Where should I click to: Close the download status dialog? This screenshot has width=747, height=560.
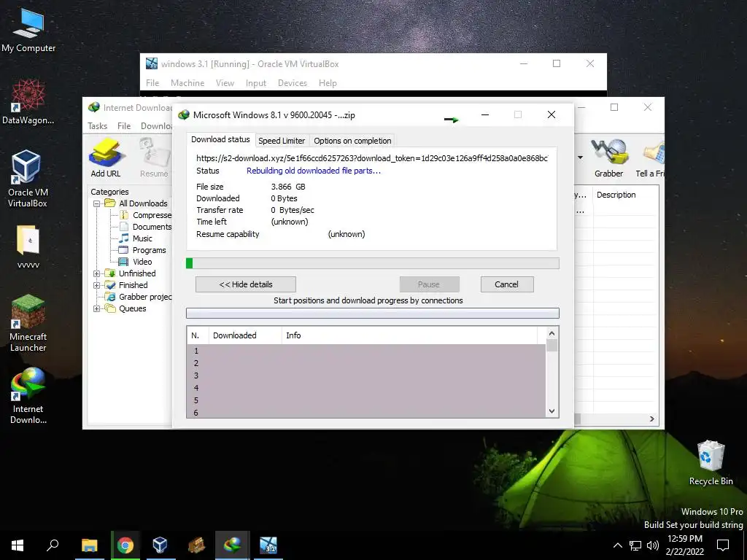(551, 114)
